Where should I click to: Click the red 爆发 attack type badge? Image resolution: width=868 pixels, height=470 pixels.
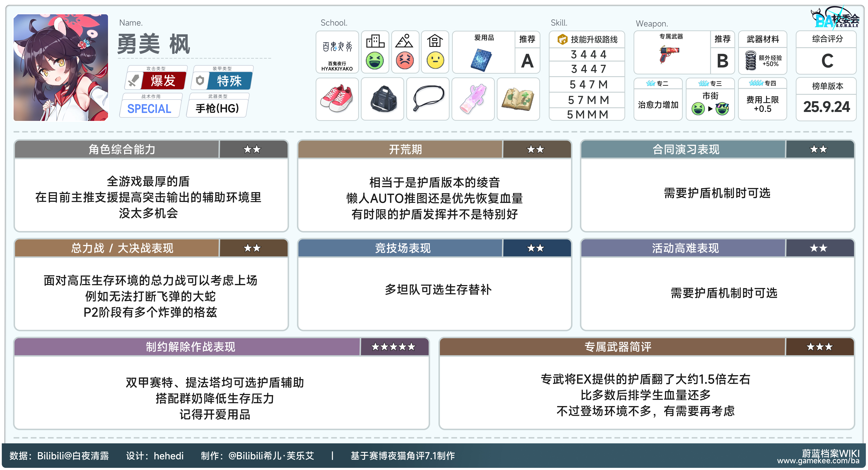coord(163,81)
